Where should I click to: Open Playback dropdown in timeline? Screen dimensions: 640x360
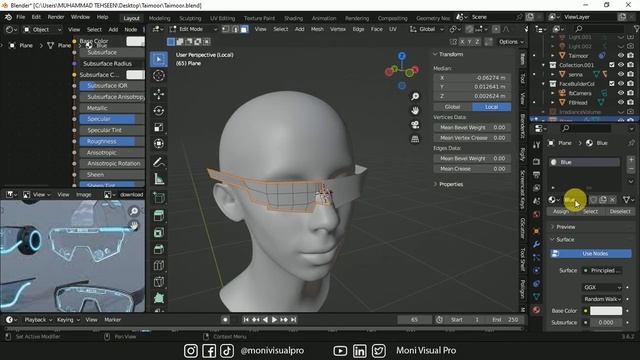click(38, 320)
